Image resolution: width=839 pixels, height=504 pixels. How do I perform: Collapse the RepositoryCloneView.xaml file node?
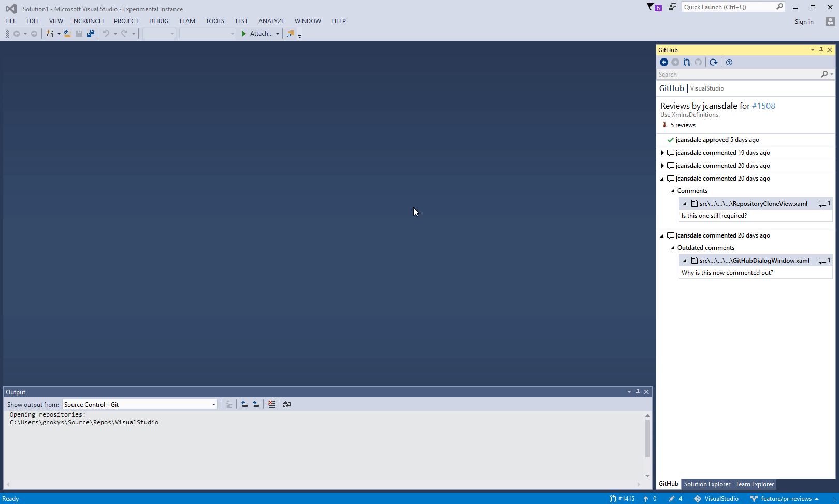[685, 204]
